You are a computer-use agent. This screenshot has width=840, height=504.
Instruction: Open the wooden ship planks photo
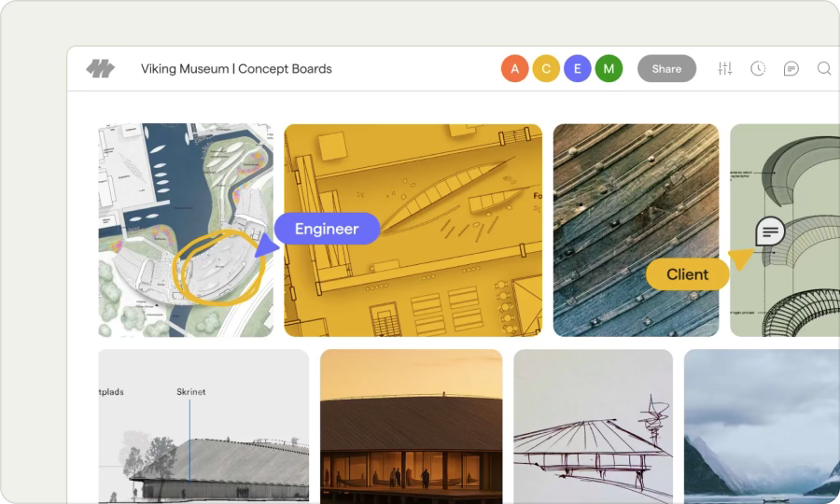pos(636,231)
